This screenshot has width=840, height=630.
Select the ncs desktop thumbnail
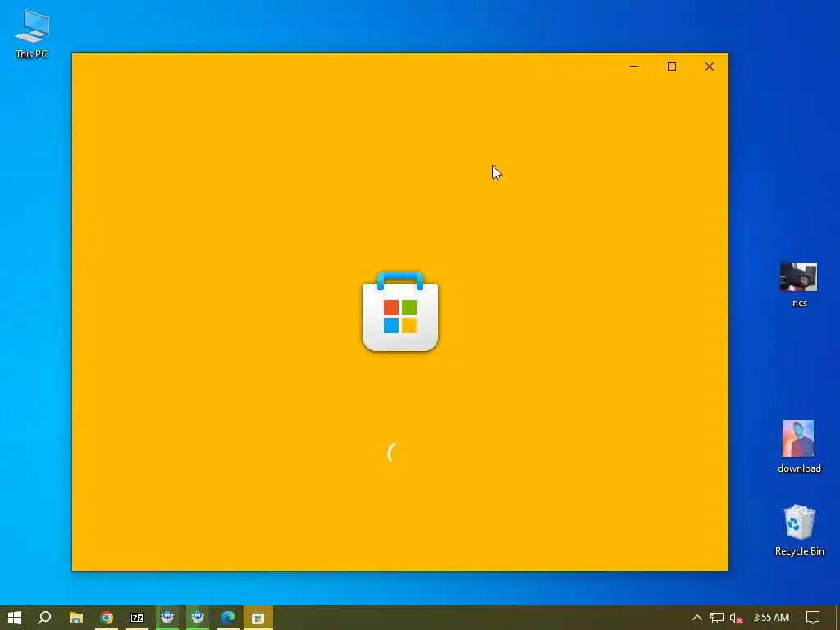click(x=799, y=285)
